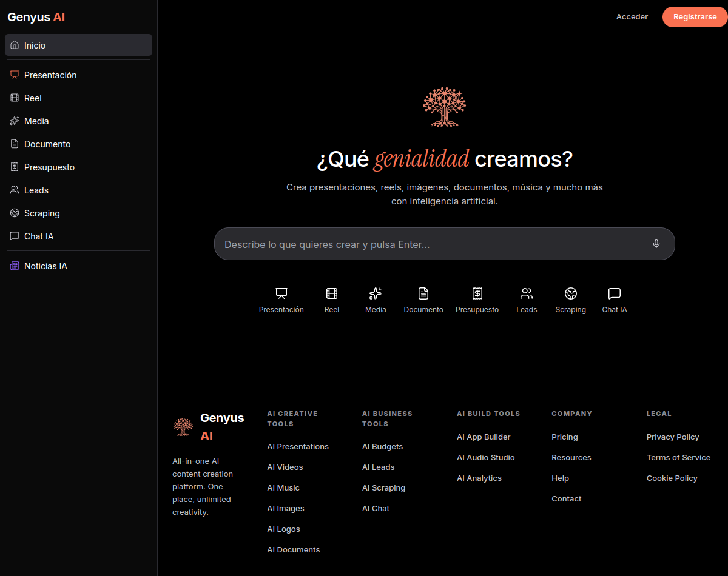Open the Terms of Service footer link

(679, 458)
